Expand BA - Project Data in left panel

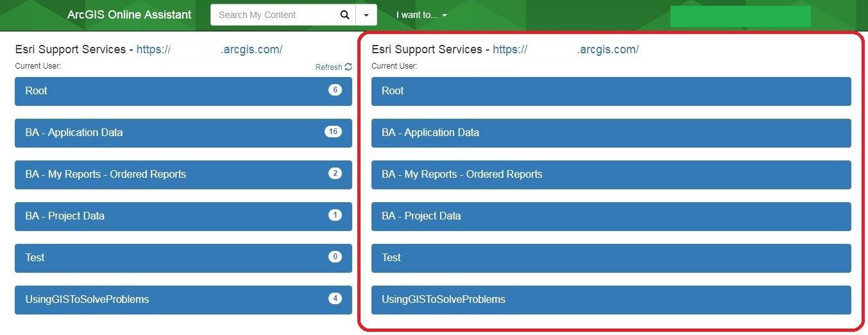click(x=183, y=216)
